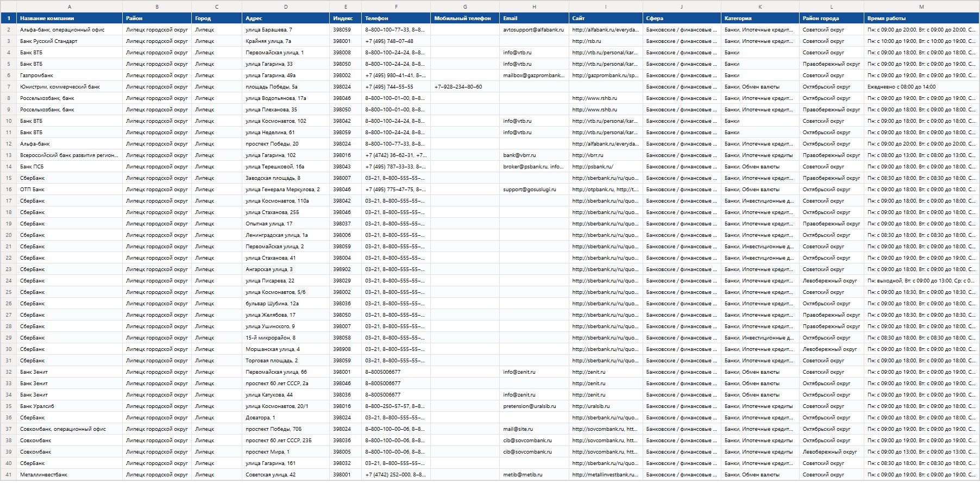Viewport: 980px width, 490px height.
Task: Select address 'улица Плеханова, 35'
Action: (x=286, y=110)
